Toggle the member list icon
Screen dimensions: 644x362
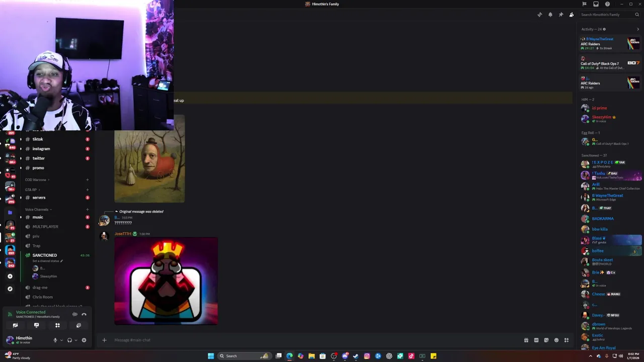coord(572,15)
